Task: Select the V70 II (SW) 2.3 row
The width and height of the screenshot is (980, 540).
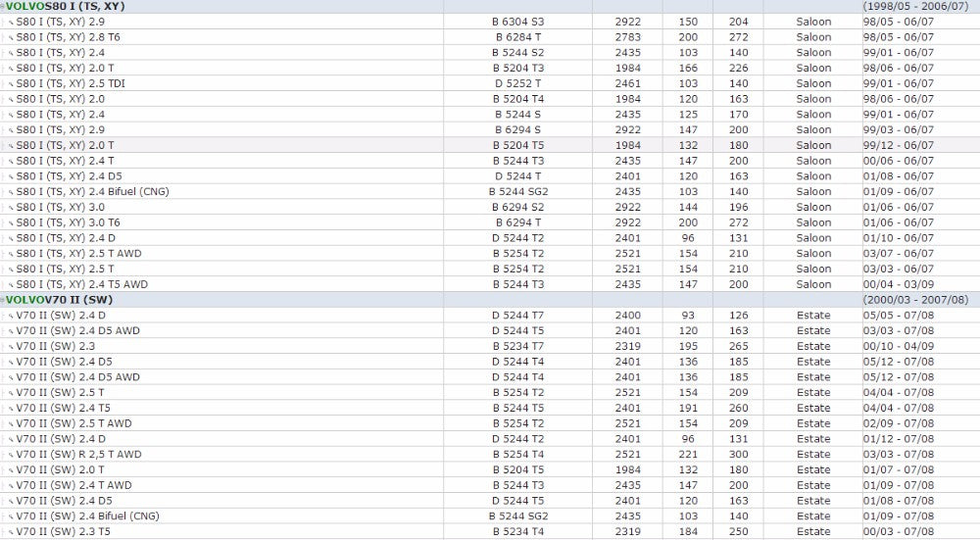Action: [x=490, y=346]
